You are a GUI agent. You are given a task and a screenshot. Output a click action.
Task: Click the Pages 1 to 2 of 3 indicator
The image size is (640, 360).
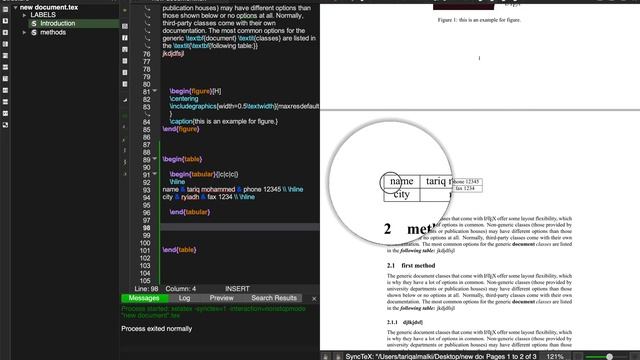[511, 357]
